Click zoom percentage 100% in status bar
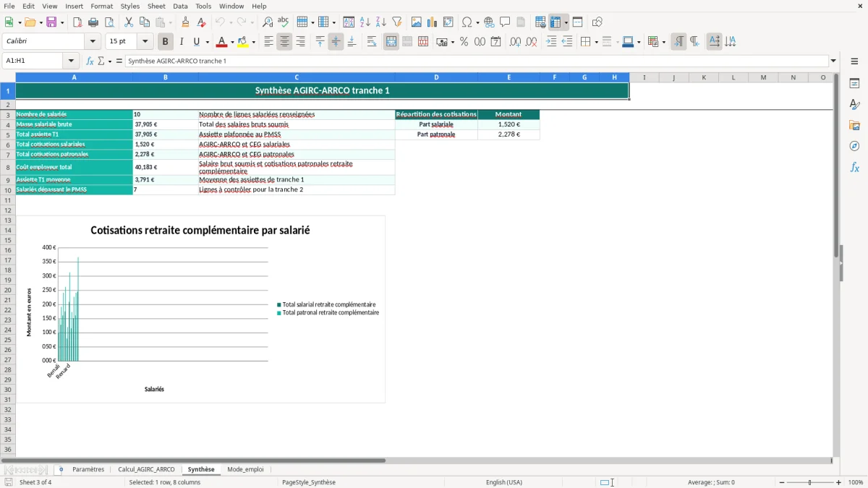The image size is (868, 488). pos(856,482)
